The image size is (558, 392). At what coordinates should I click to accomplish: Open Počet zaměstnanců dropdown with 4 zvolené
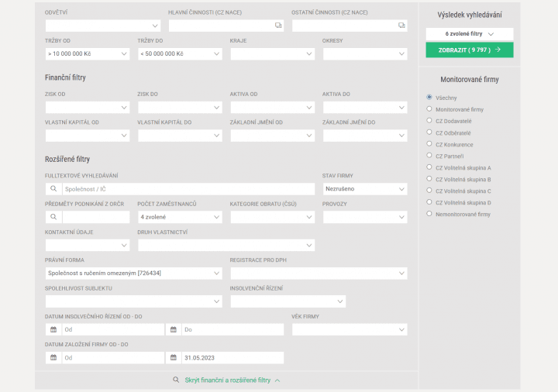click(x=180, y=217)
